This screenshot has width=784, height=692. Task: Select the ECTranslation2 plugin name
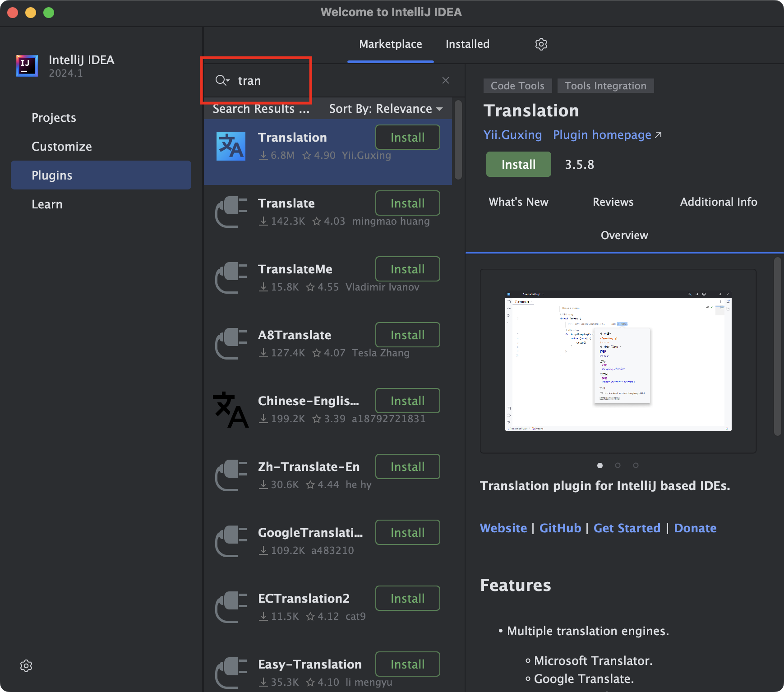coord(304,599)
